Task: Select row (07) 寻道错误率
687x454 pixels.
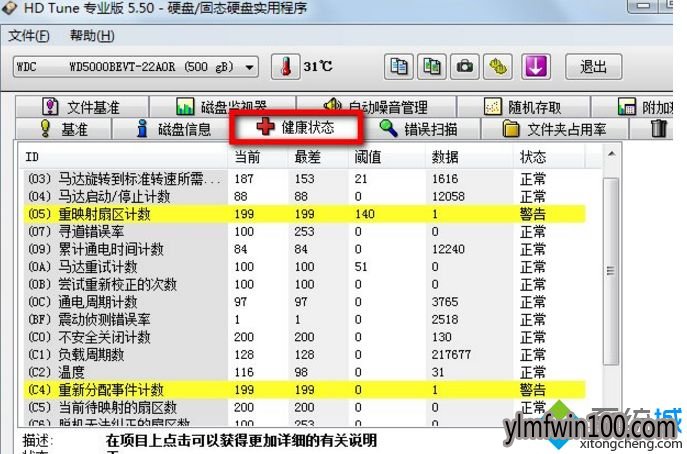Action: (x=304, y=231)
